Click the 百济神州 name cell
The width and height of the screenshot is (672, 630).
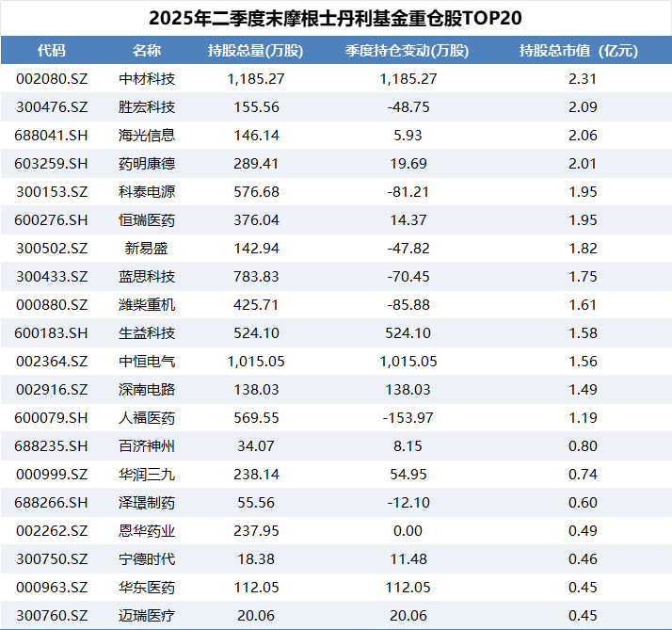pos(147,446)
